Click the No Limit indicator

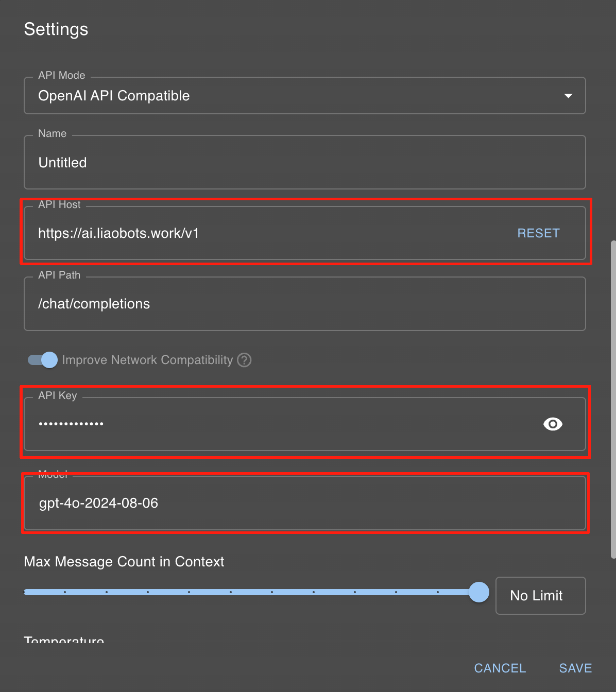(540, 596)
